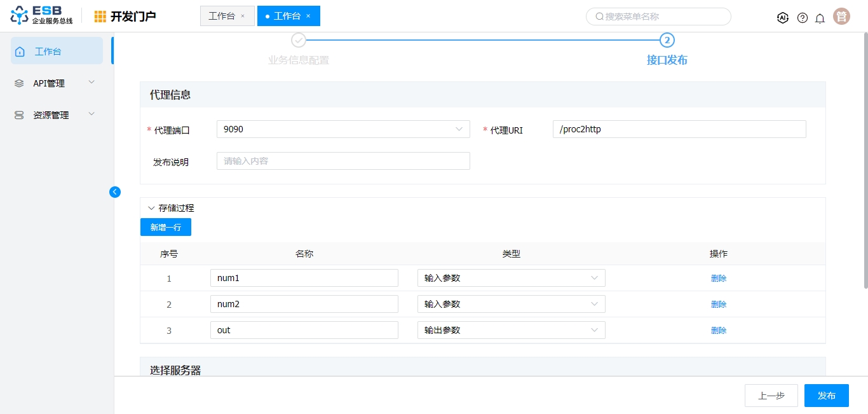Click the 发布说明 input field
Screen dimensions: 868x414
point(343,161)
